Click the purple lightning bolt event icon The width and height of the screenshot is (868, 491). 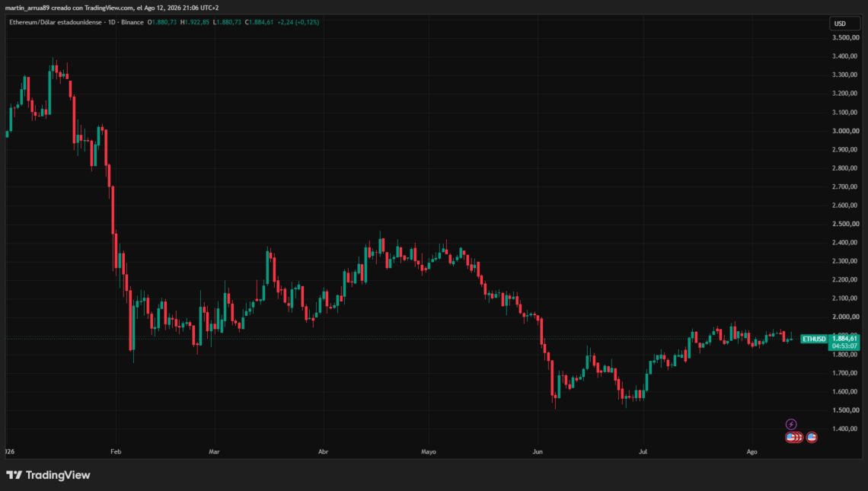pos(791,425)
